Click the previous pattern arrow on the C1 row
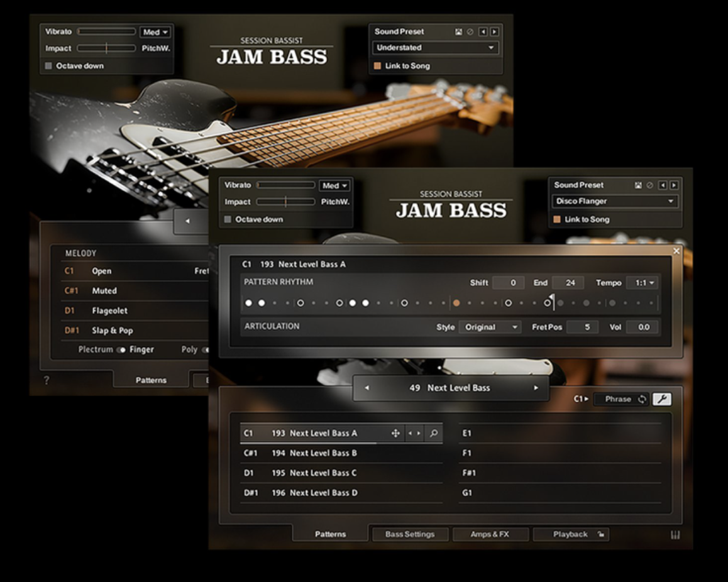Screen dimensions: 728x582 (x=410, y=433)
